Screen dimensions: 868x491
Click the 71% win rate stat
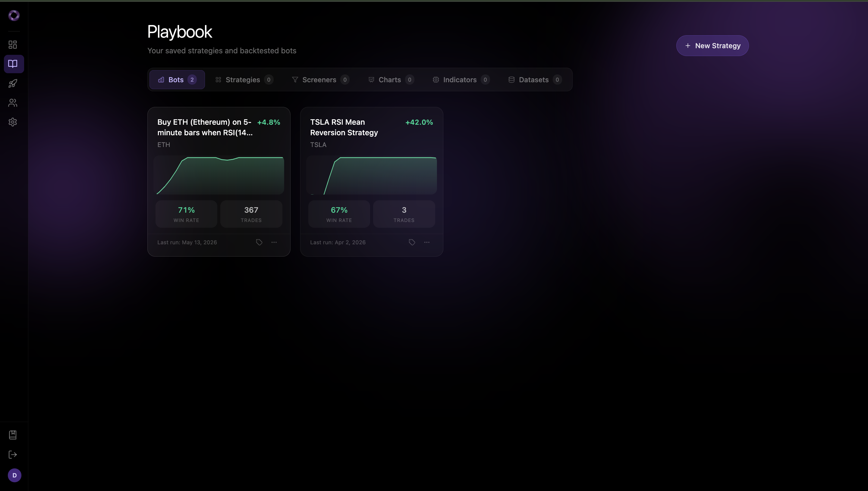pyautogui.click(x=186, y=214)
